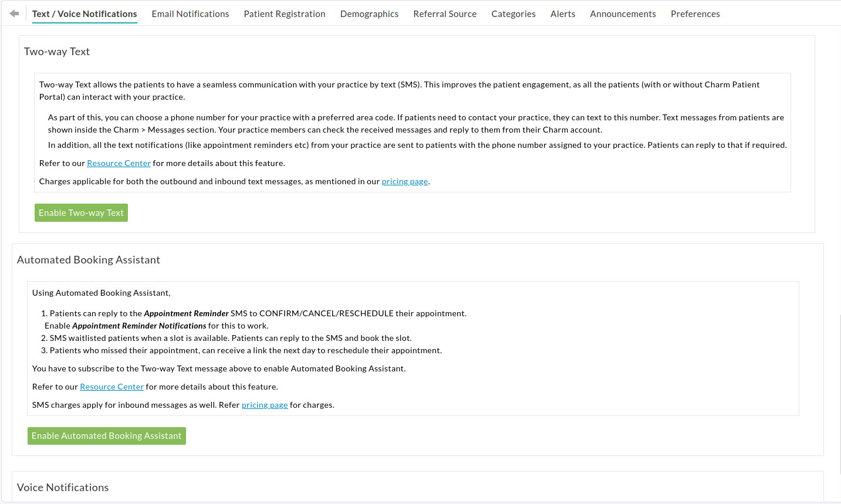Switch to the Categories tab
841x504 pixels.
(x=514, y=13)
